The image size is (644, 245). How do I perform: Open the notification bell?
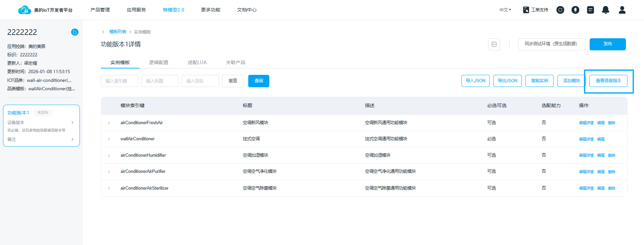(605, 10)
